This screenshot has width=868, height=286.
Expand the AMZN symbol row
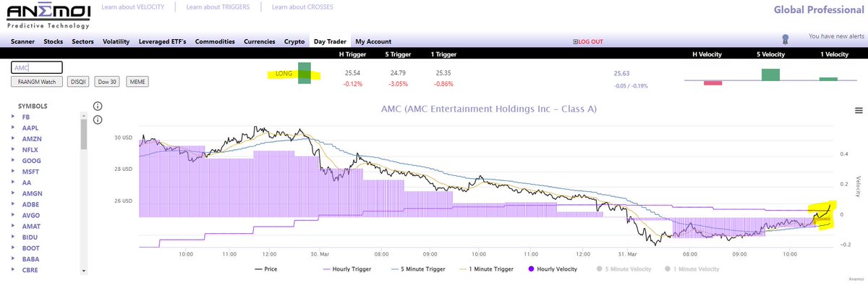(x=13, y=139)
